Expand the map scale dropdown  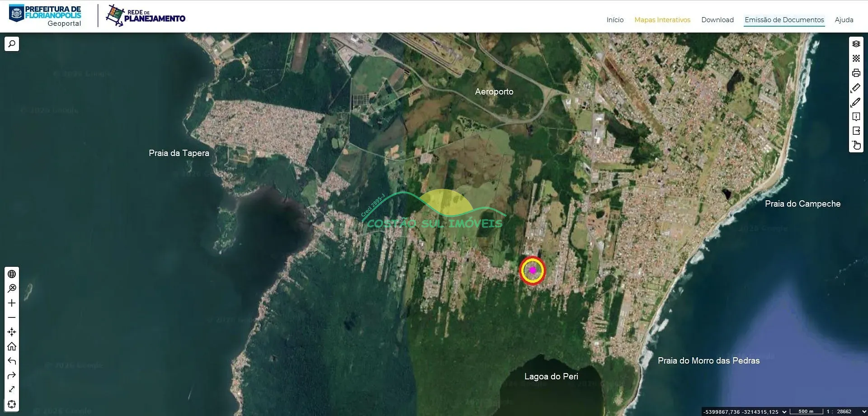click(864, 412)
